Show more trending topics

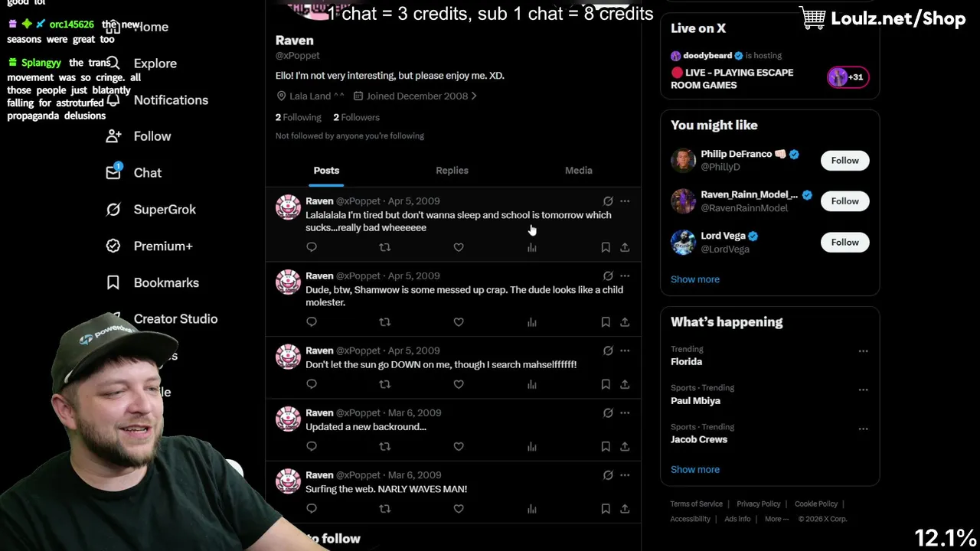click(695, 470)
